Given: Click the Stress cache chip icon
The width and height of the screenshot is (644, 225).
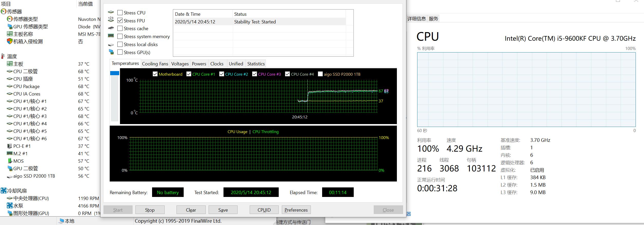Looking at the screenshot, I should click(x=111, y=28).
